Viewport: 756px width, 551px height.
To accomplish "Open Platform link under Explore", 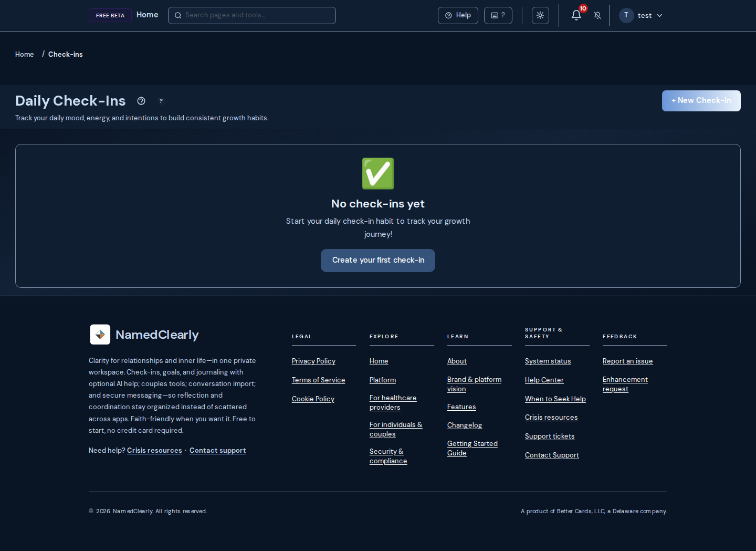I will (x=383, y=380).
